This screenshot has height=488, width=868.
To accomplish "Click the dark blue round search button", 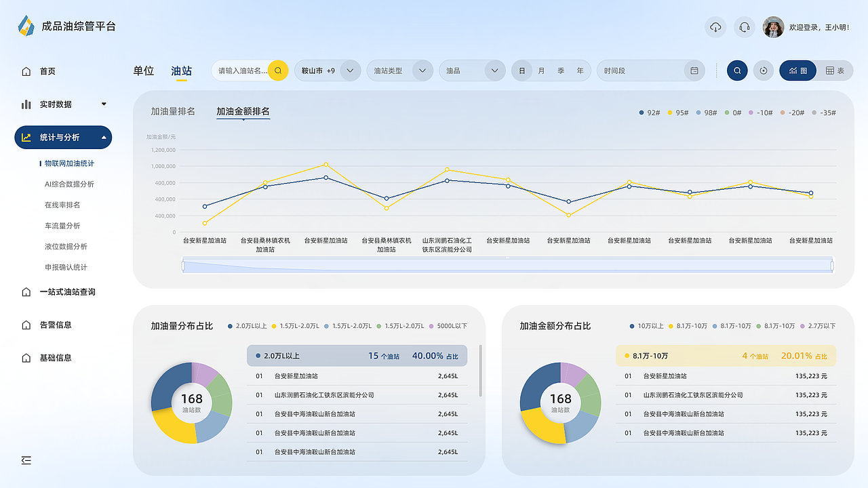I will coord(737,70).
